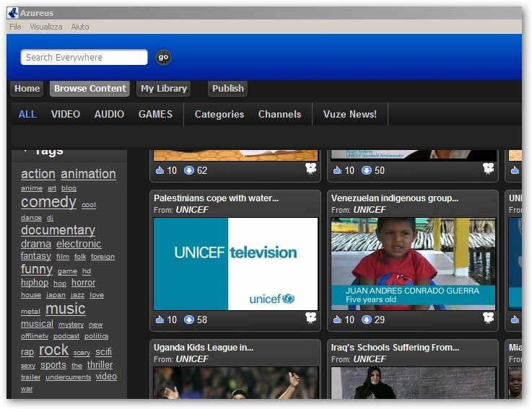Click thumbs-up icon next to count 62
This screenshot has width=532, height=409.
(x=160, y=170)
